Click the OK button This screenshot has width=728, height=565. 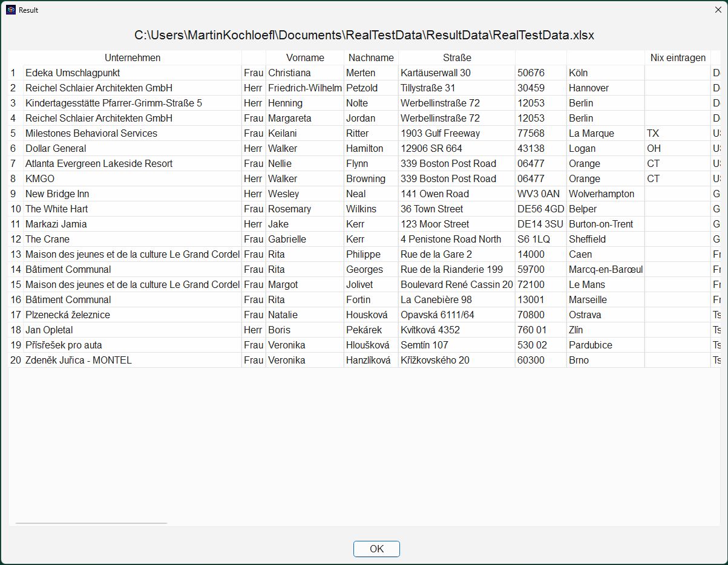[x=376, y=549]
